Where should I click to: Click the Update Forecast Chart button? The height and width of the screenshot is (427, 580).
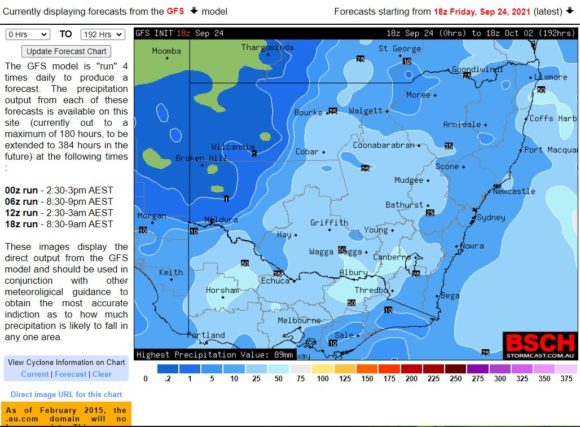[66, 51]
